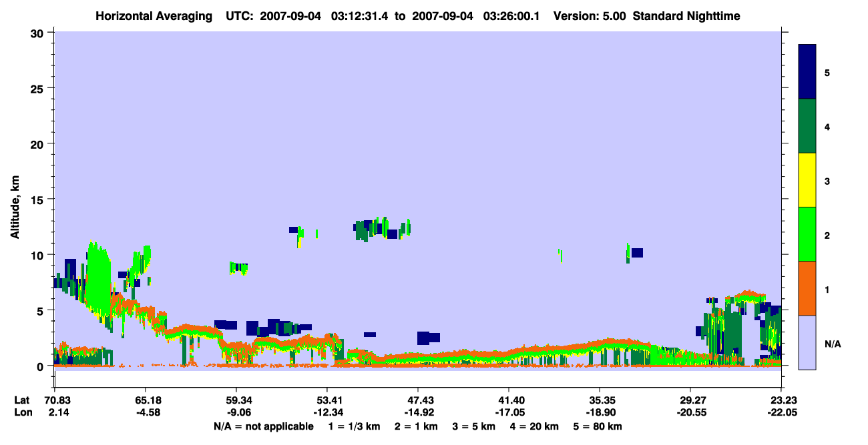Click the '2 = 1 km' legend entry

(x=416, y=426)
